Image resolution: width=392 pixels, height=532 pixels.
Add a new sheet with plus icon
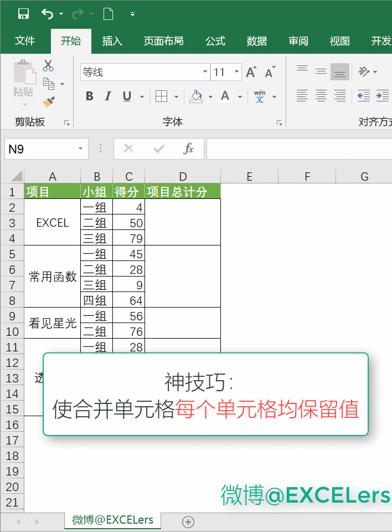pyautogui.click(x=188, y=521)
